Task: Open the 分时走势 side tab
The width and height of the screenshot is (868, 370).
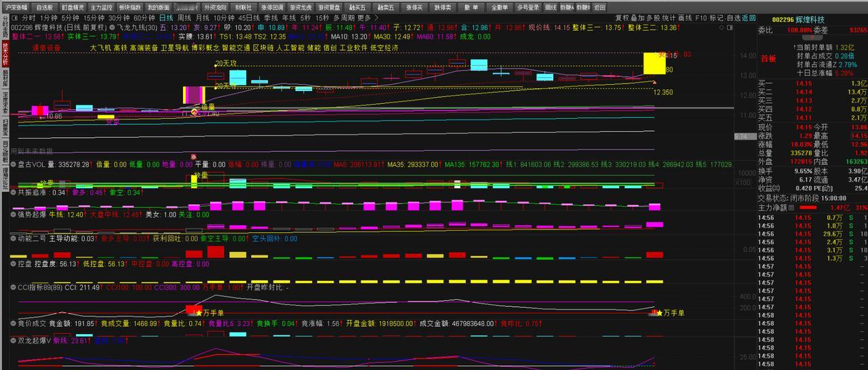Action: click(5, 26)
